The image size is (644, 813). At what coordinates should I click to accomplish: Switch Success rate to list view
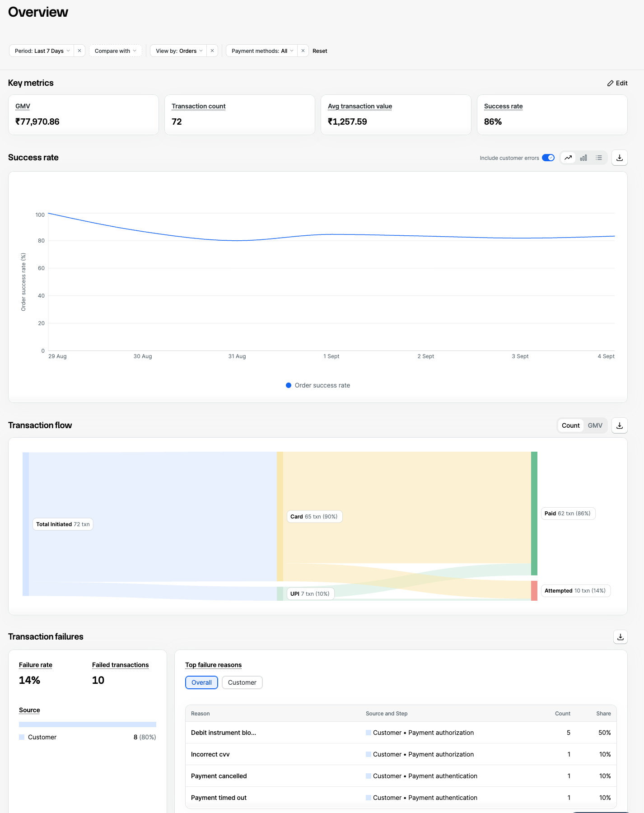599,158
